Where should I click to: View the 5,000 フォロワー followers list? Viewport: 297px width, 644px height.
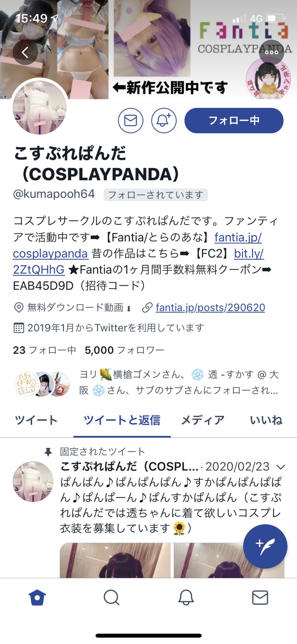(x=124, y=350)
